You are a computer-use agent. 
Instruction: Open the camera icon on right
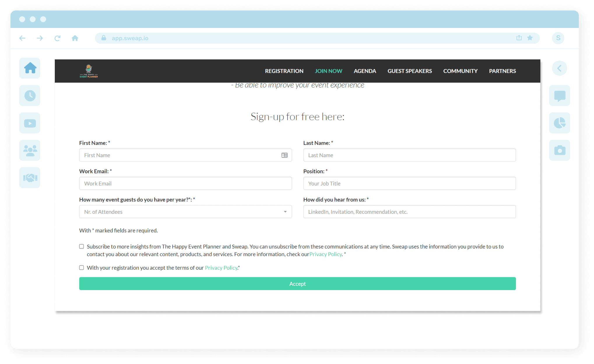[560, 151]
